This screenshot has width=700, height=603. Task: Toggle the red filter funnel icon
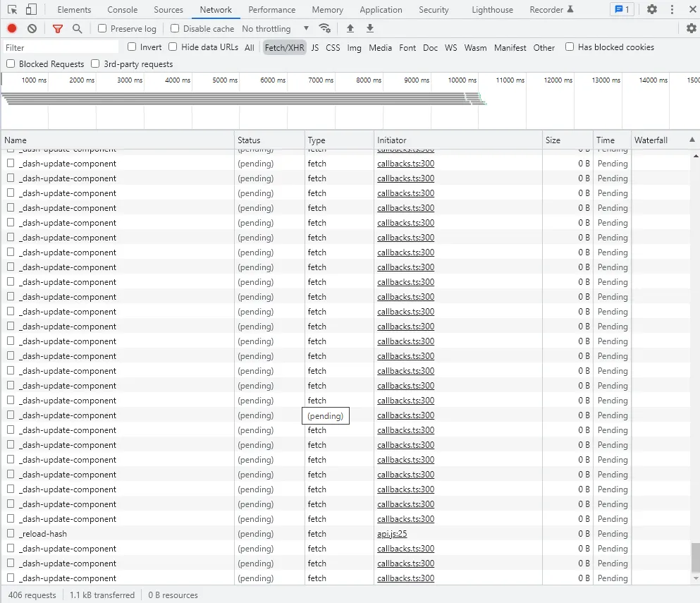(x=58, y=29)
